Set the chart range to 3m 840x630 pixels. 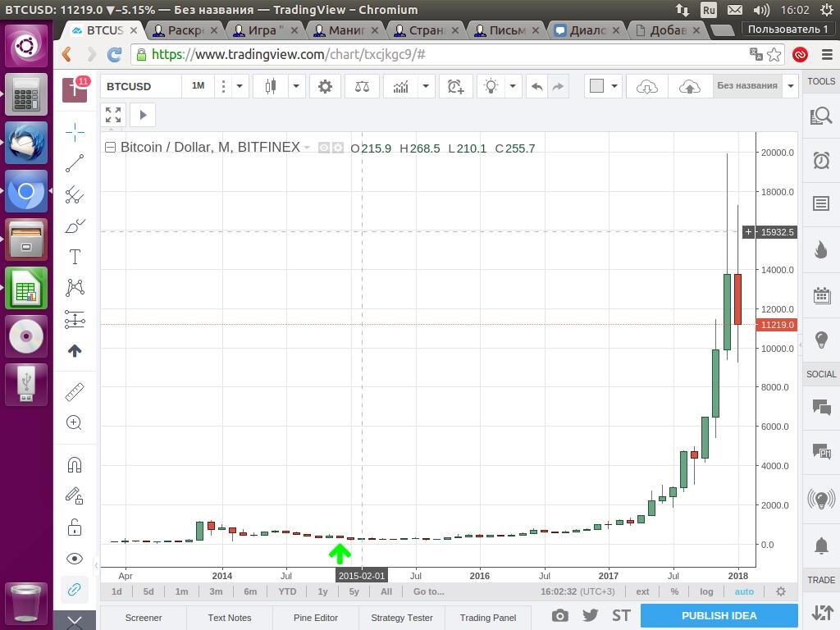pos(216,591)
